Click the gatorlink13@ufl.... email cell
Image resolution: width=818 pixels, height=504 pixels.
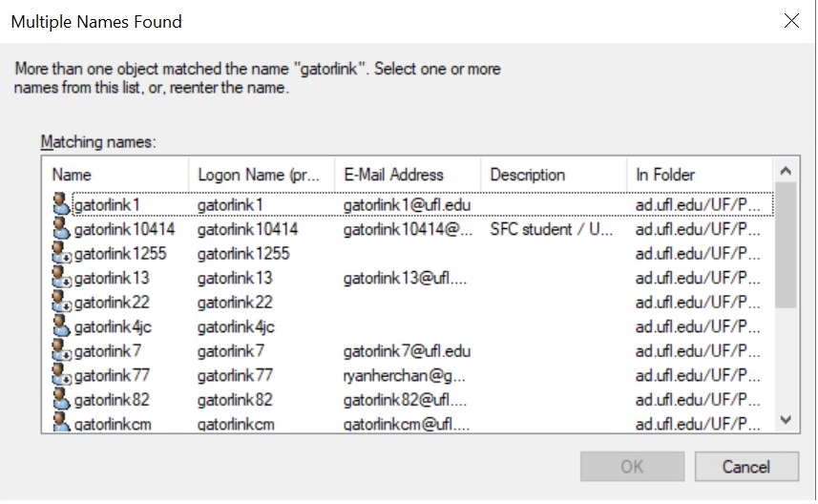click(x=405, y=279)
